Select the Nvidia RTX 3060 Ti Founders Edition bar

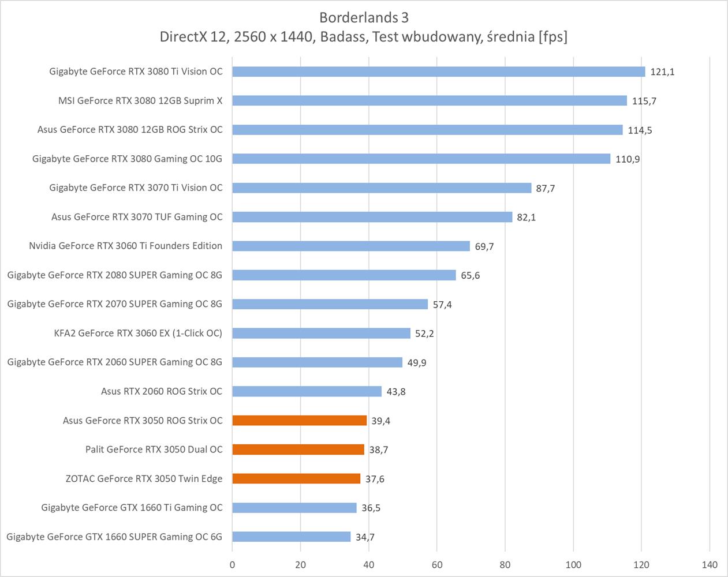(x=351, y=246)
